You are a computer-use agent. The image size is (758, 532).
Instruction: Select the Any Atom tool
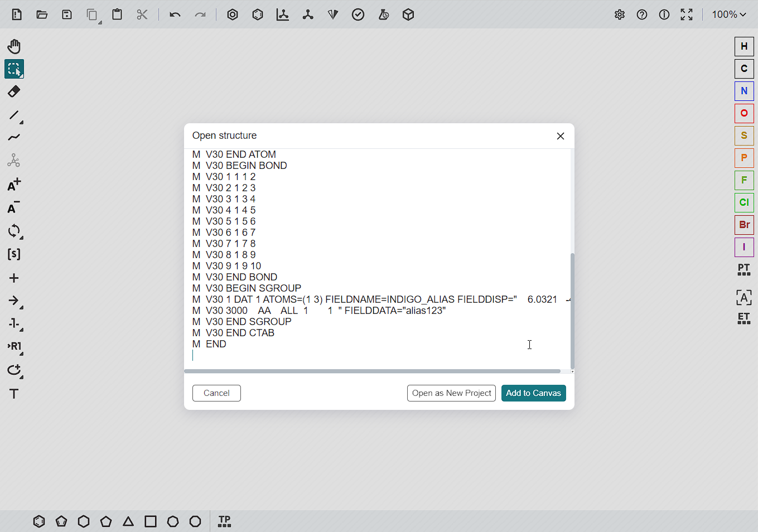744,297
